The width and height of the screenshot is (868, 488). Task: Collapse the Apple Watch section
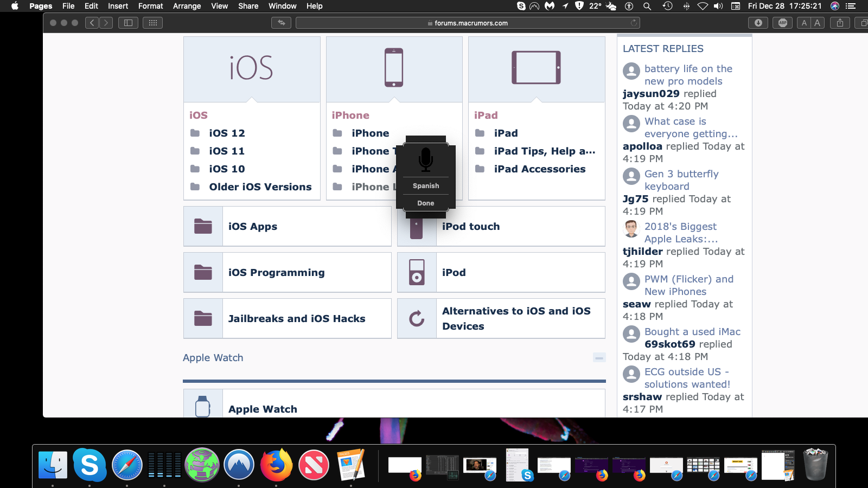tap(599, 358)
